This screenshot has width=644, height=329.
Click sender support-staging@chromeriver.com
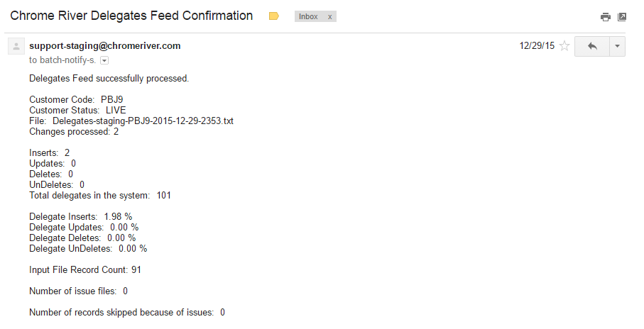104,46
